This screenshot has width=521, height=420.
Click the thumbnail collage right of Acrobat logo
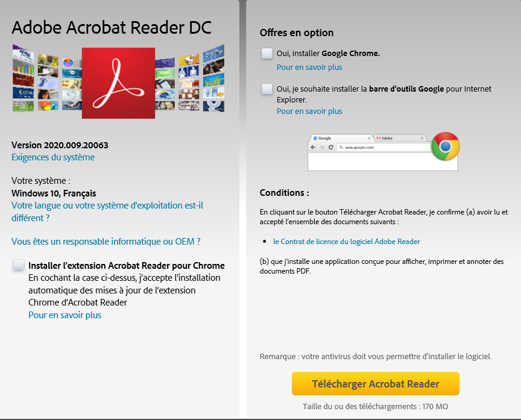[190, 79]
